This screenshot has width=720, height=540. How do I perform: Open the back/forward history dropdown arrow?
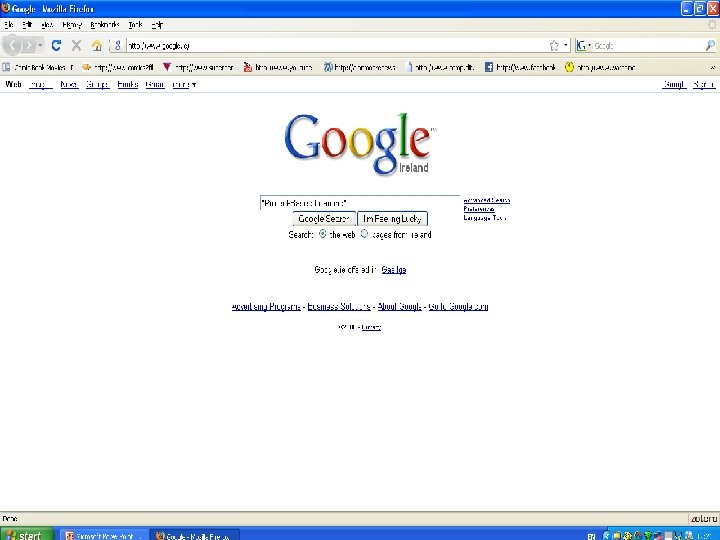(40, 45)
